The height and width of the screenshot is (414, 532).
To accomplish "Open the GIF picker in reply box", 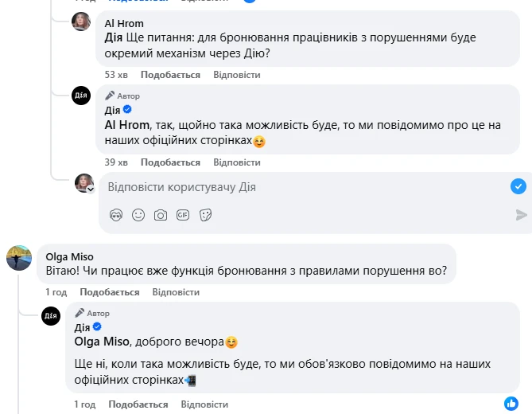I will tap(183, 215).
